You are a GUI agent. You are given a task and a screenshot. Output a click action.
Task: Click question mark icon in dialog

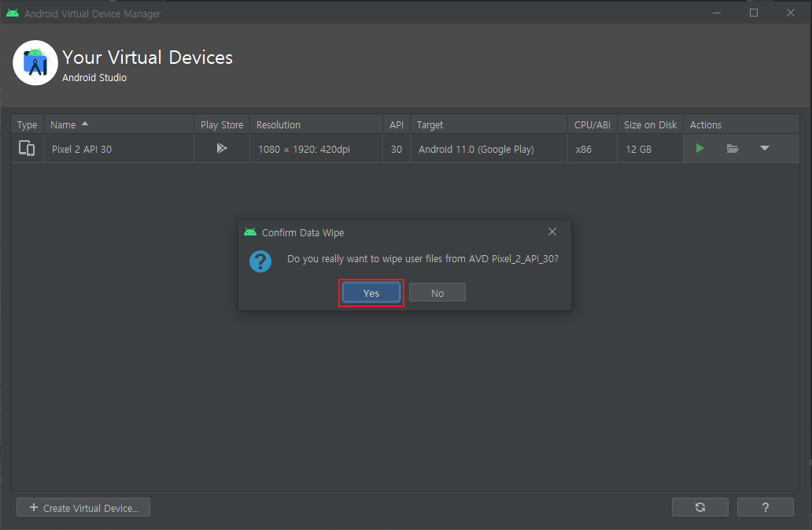[x=260, y=261]
